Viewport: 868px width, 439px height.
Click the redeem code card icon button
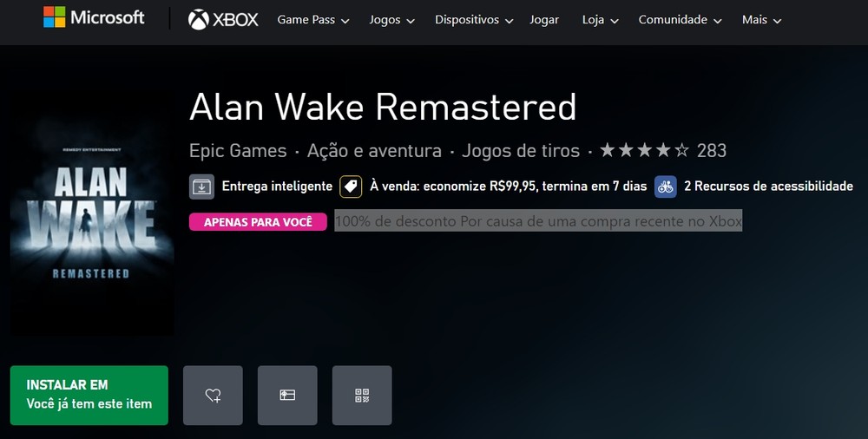pos(287,396)
